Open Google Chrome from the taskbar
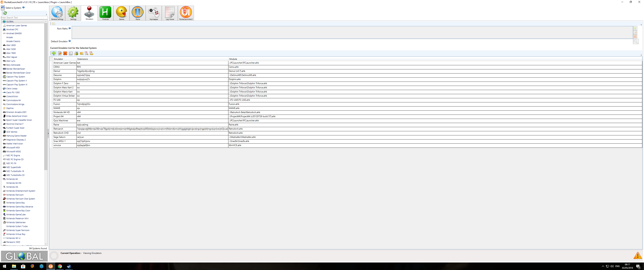Screen dimensions: 644x270 click(60, 266)
